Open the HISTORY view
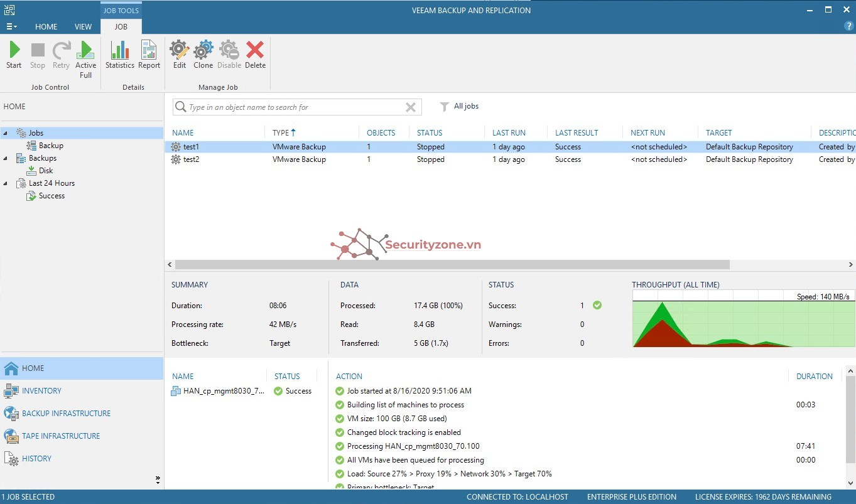Image resolution: width=856 pixels, height=504 pixels. pos(82,459)
